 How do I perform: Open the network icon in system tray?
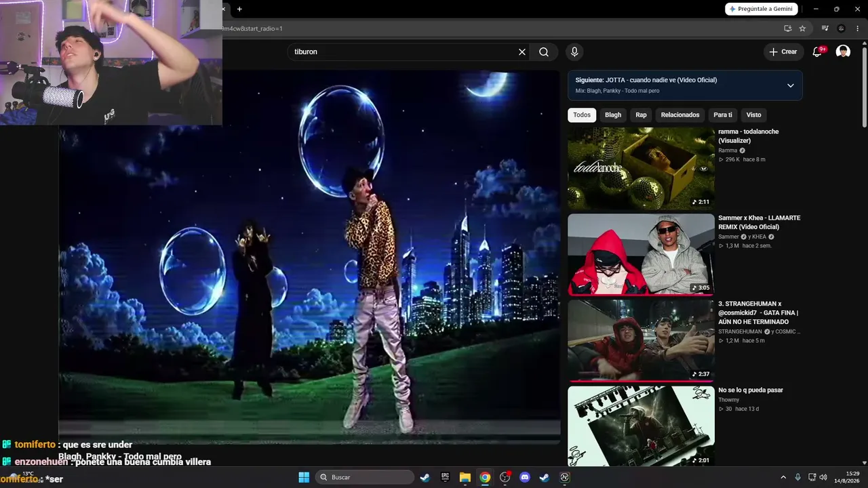click(812, 477)
